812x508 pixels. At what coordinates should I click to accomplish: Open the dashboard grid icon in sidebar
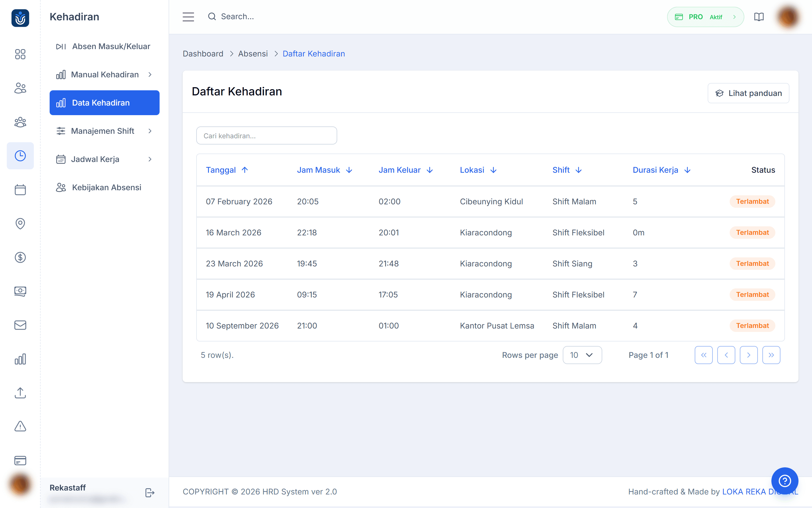point(20,54)
